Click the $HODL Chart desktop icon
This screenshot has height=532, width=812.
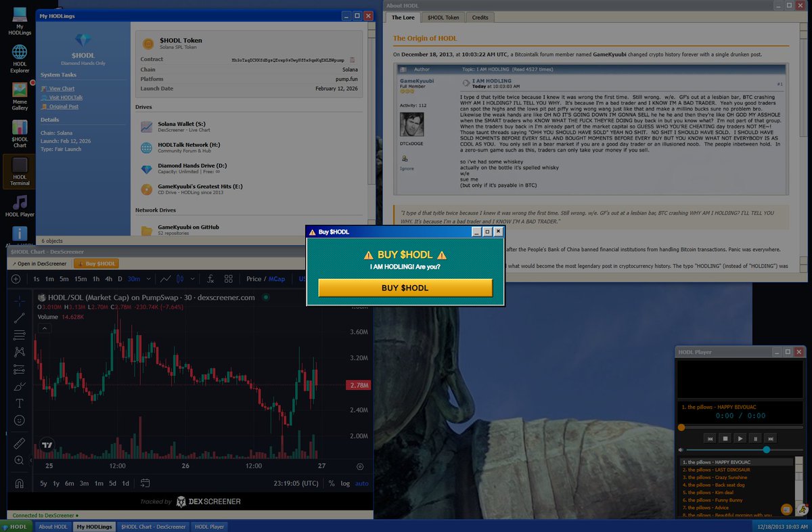(x=20, y=133)
